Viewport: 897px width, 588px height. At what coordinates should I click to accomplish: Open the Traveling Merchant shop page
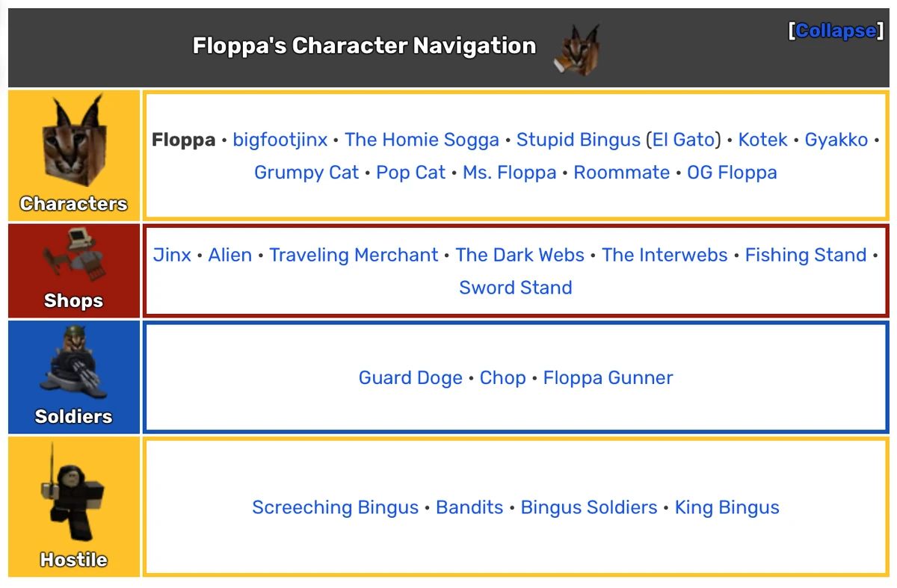pos(354,255)
